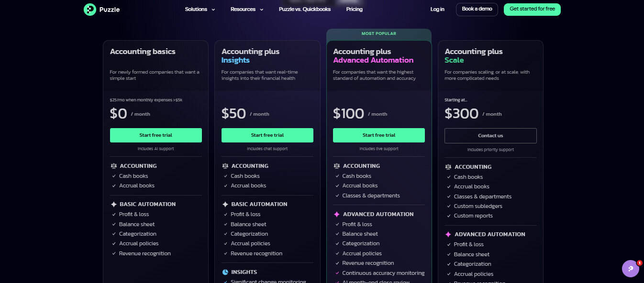Click scales icon in Scale plan ACCOUNTING
644x283 pixels.
(448, 167)
